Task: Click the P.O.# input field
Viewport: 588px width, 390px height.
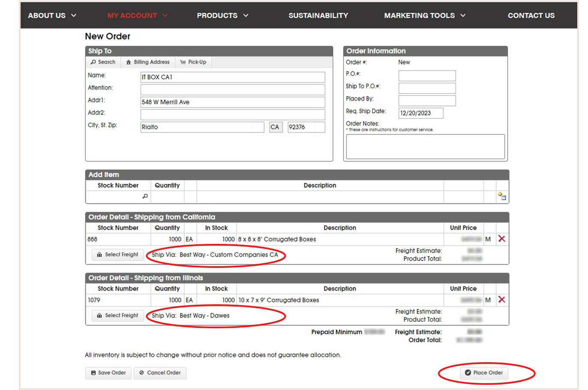Action: [427, 76]
